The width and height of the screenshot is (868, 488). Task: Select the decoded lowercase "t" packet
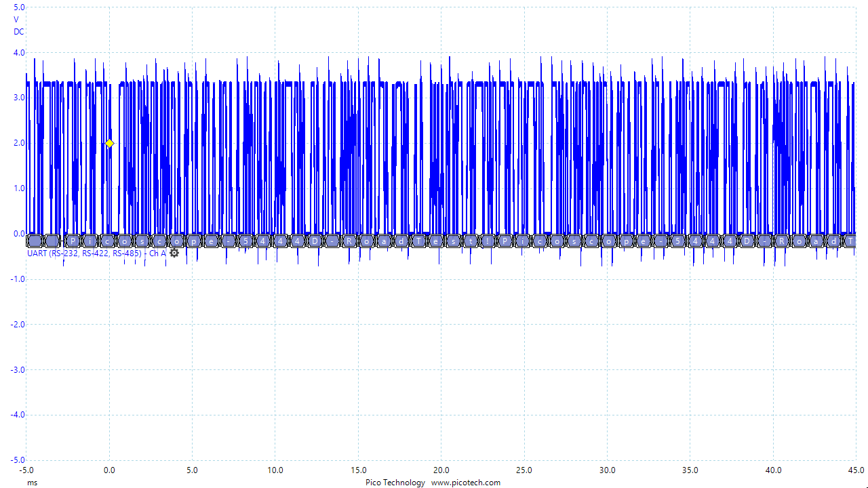click(471, 241)
